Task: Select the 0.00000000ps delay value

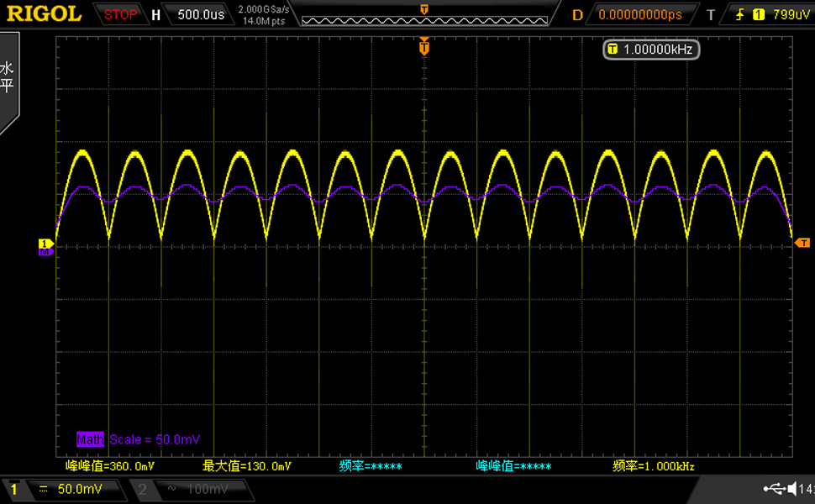Action: [639, 14]
